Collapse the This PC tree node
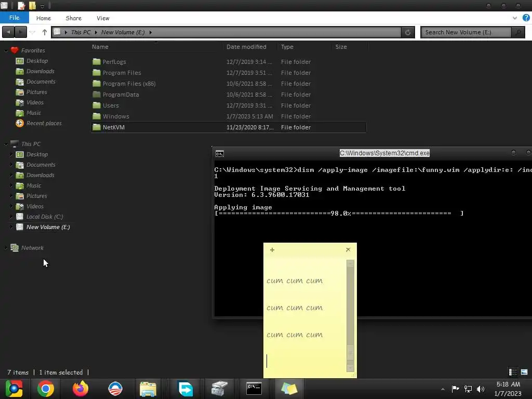 point(6,144)
